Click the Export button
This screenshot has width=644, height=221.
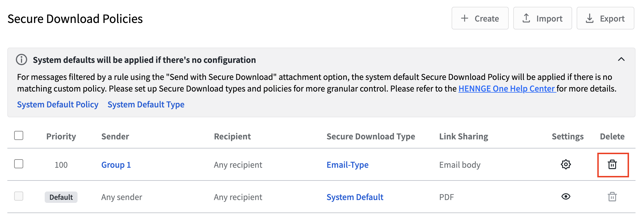[x=605, y=18]
